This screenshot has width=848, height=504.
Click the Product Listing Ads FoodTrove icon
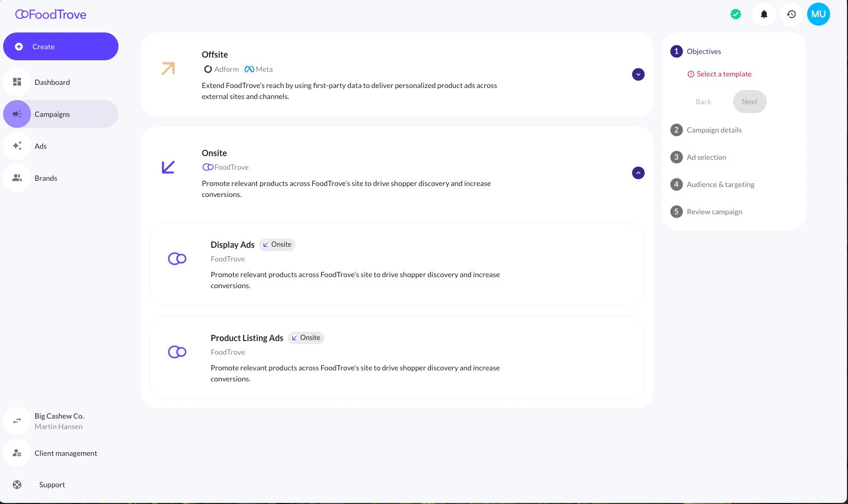[x=177, y=352]
